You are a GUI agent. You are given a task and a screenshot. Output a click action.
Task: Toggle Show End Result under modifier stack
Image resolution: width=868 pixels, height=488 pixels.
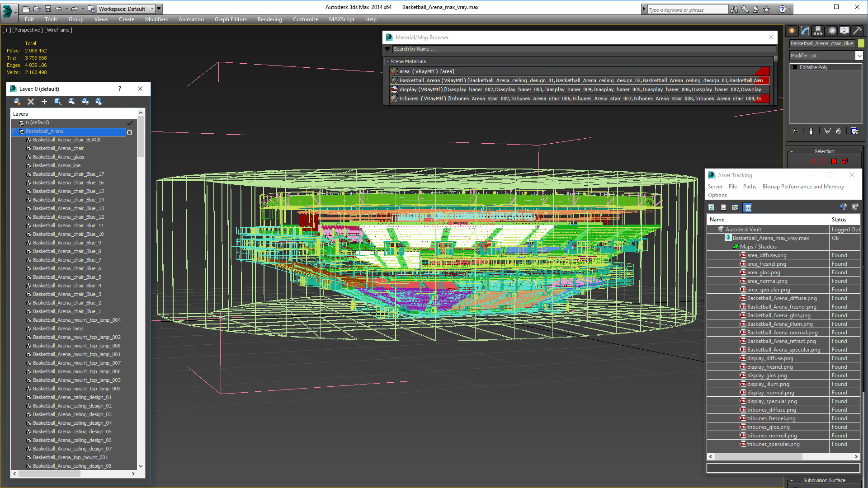pos(811,131)
